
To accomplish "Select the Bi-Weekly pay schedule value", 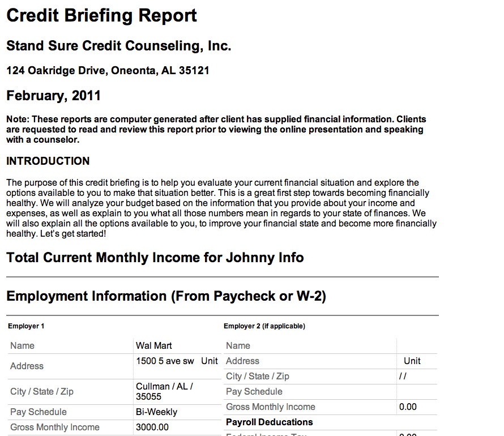I will (x=156, y=412).
